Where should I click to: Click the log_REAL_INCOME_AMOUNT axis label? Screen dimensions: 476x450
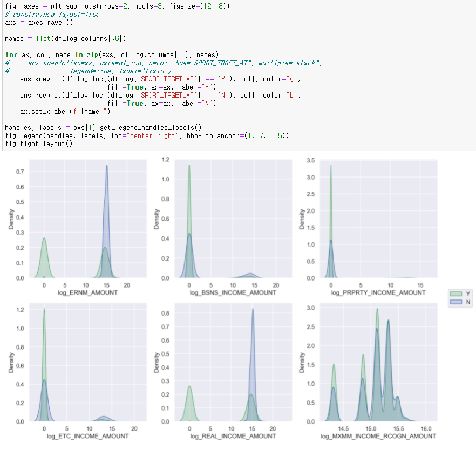(233, 437)
